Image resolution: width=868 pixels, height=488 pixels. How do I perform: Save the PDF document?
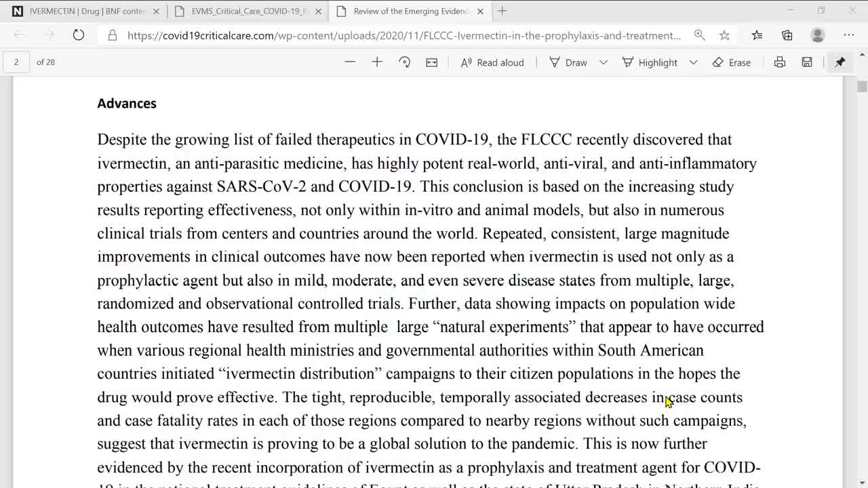click(807, 62)
